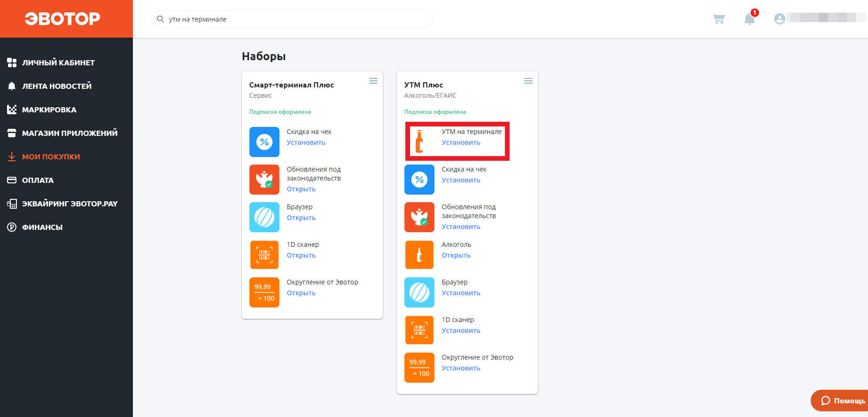Viewport: 868px width, 417px height.
Task: Open Обновления под законодательство in Смарт-терминал Плюс
Action: [x=301, y=189]
